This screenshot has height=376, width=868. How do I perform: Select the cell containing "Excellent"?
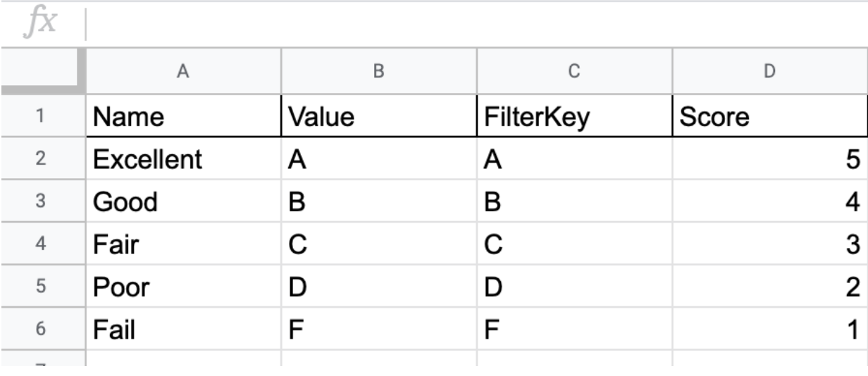[183, 161]
